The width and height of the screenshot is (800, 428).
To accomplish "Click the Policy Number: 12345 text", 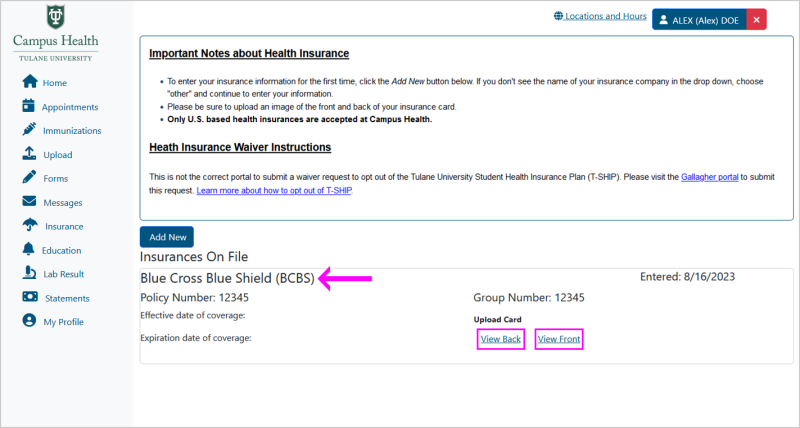I will pyautogui.click(x=194, y=297).
